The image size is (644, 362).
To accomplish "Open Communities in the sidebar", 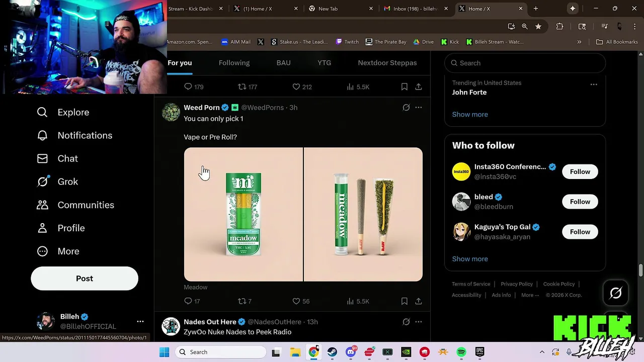I will click(75, 205).
